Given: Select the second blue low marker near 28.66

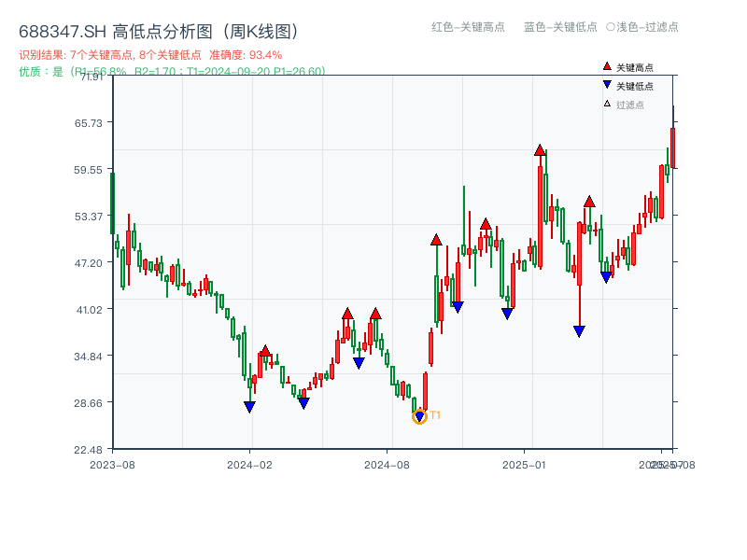Looking at the screenshot, I should 304,403.
